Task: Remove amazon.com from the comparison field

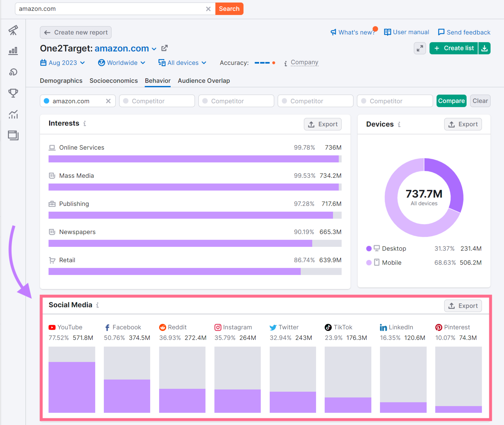Action: click(x=108, y=101)
